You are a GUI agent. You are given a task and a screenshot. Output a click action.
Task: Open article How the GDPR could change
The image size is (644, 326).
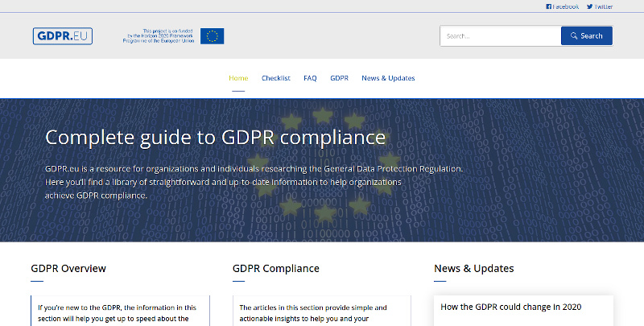[x=510, y=307]
